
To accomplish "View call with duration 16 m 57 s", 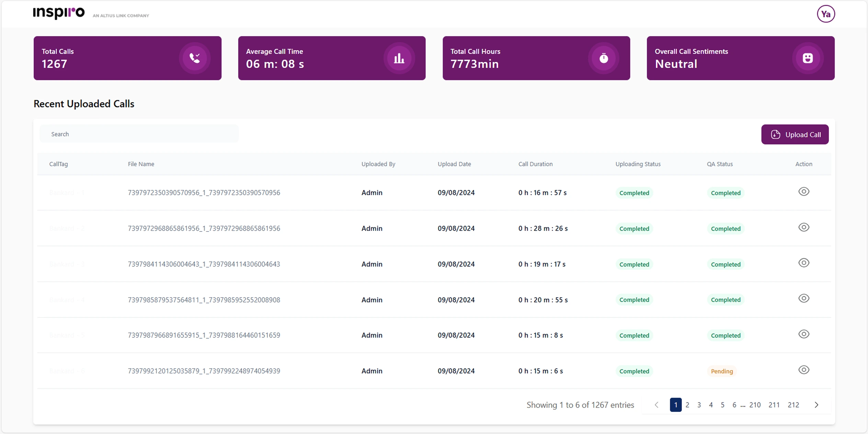I will pyautogui.click(x=803, y=192).
